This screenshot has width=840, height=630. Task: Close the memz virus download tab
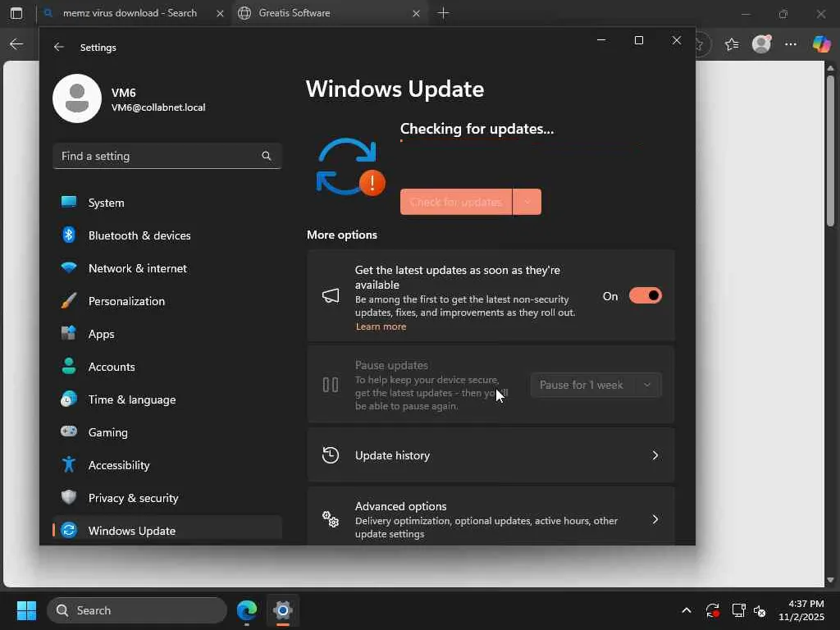click(x=220, y=13)
